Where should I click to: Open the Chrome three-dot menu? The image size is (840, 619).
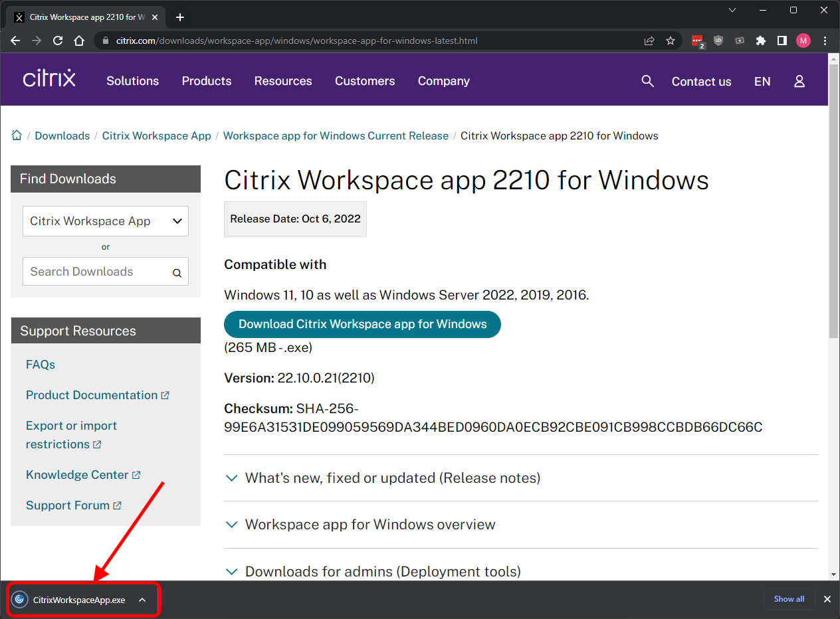click(x=825, y=41)
